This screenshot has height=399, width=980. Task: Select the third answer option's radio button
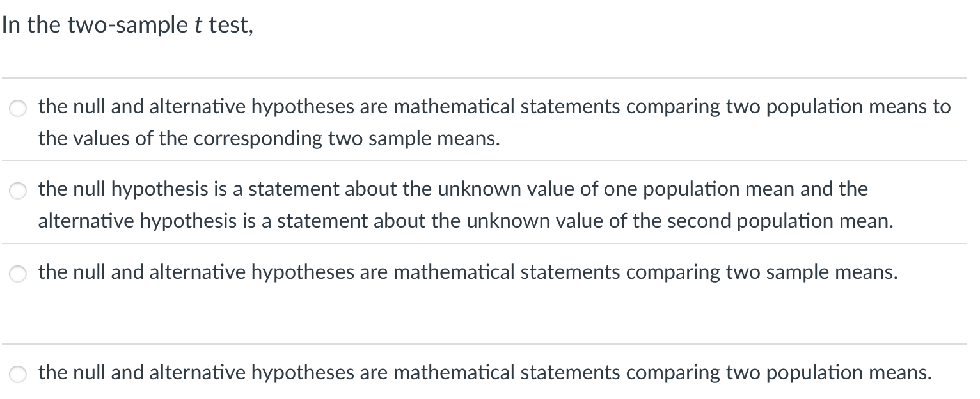tap(17, 274)
